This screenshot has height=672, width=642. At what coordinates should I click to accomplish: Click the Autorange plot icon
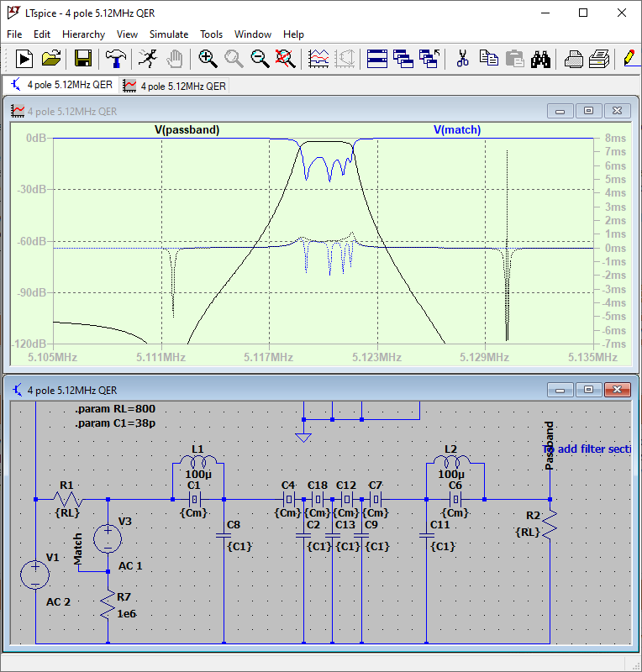click(x=319, y=58)
